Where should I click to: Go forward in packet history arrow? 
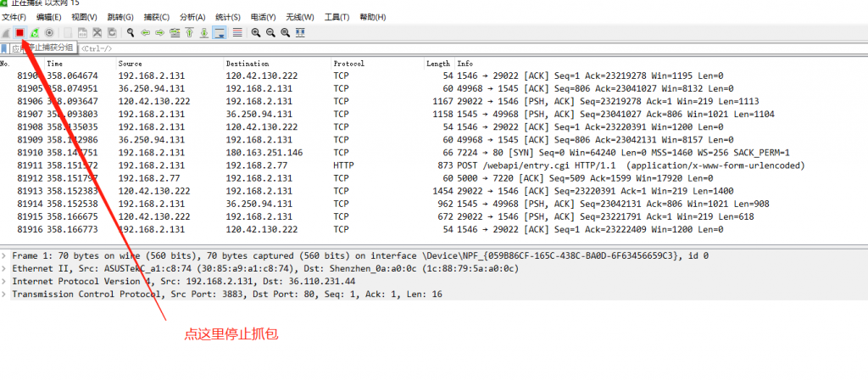coord(160,33)
